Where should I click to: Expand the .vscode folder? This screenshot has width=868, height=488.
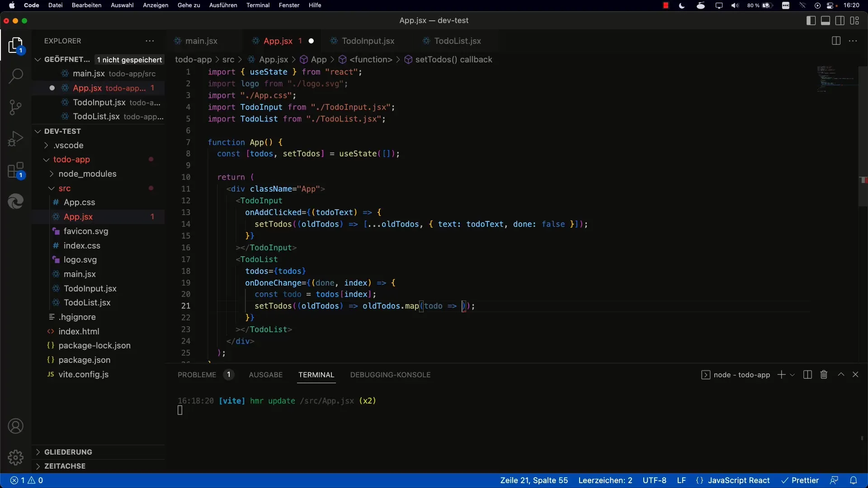click(x=46, y=145)
